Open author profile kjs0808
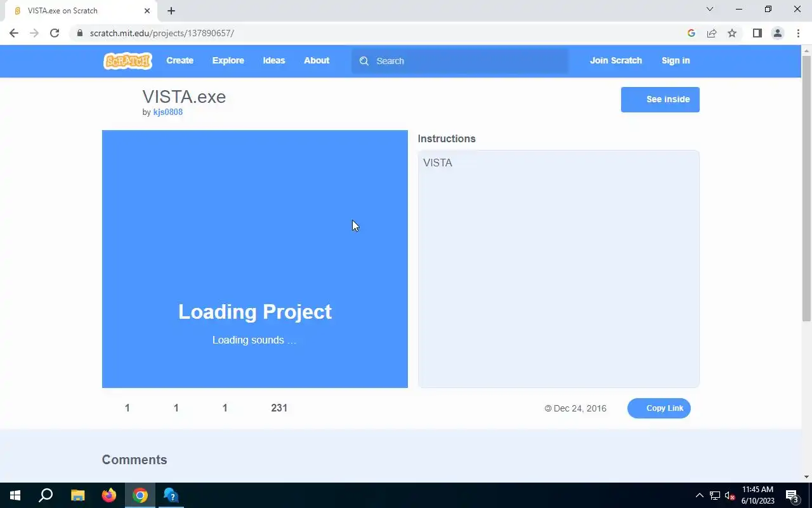Image resolution: width=812 pixels, height=508 pixels. click(x=168, y=112)
